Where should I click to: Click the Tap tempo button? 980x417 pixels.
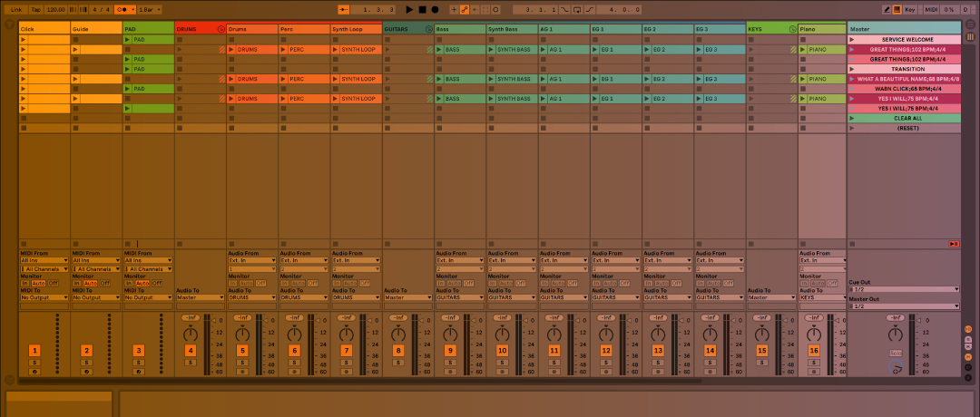click(x=35, y=9)
